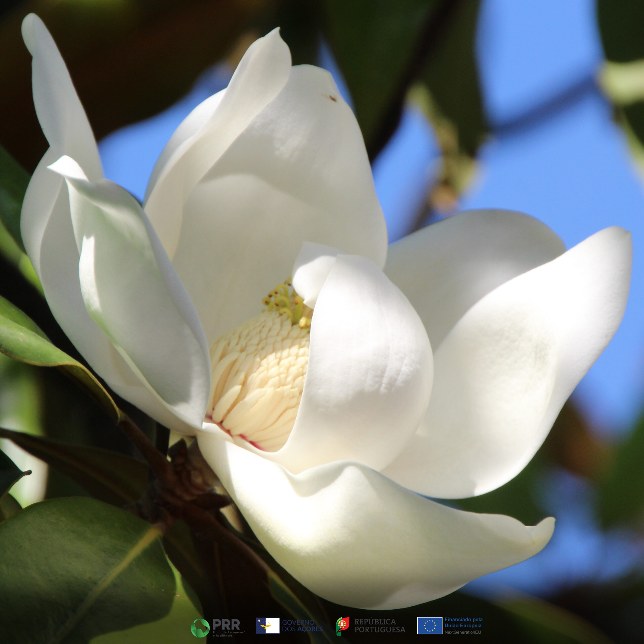Click the Azores flag icon

point(268,625)
